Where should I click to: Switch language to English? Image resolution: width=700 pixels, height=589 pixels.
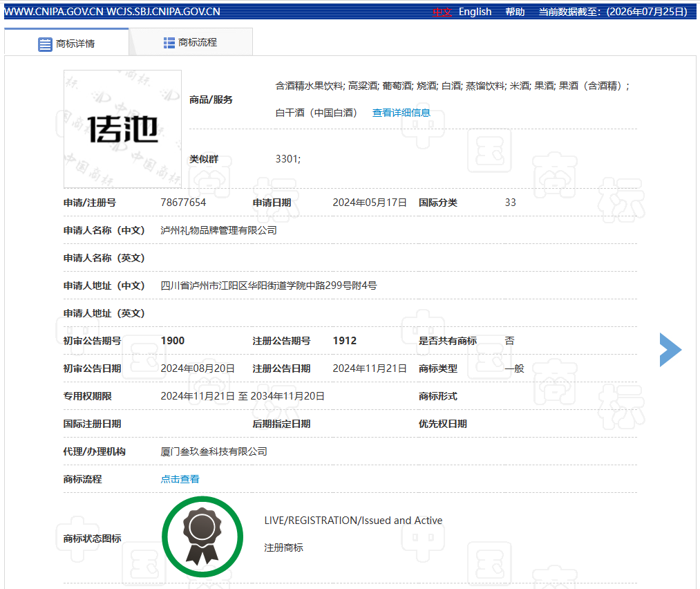coord(475,12)
